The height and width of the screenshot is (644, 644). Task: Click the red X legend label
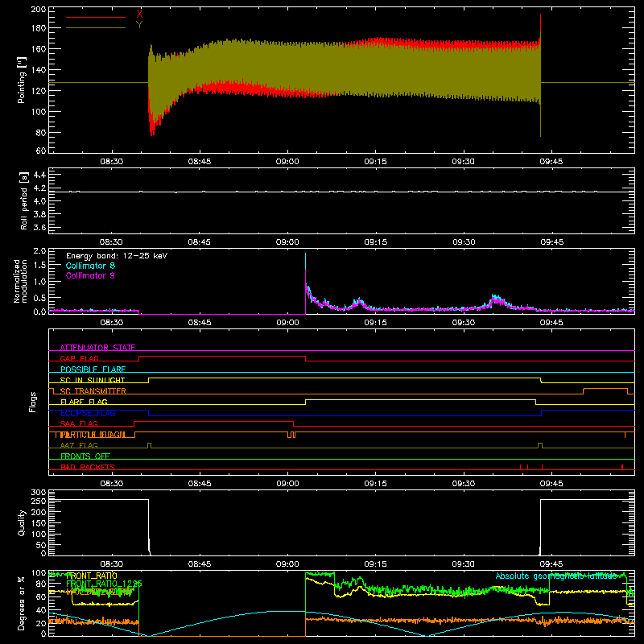click(139, 14)
